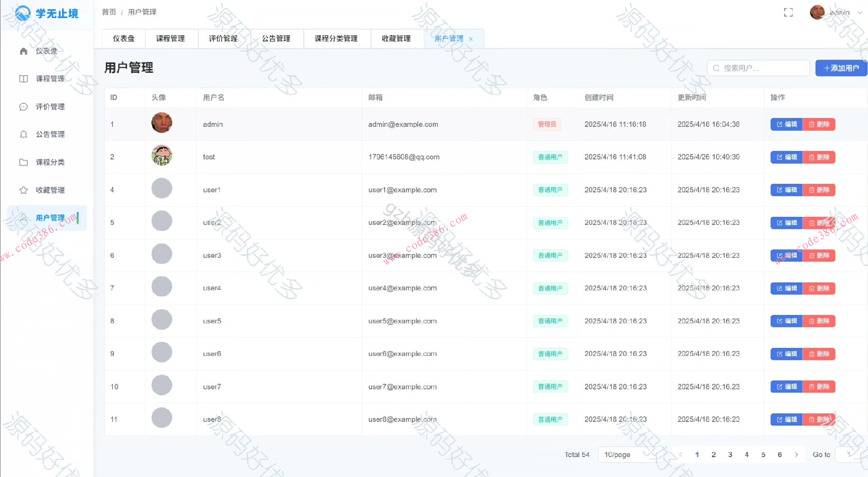Delete the user7 row

coord(819,387)
